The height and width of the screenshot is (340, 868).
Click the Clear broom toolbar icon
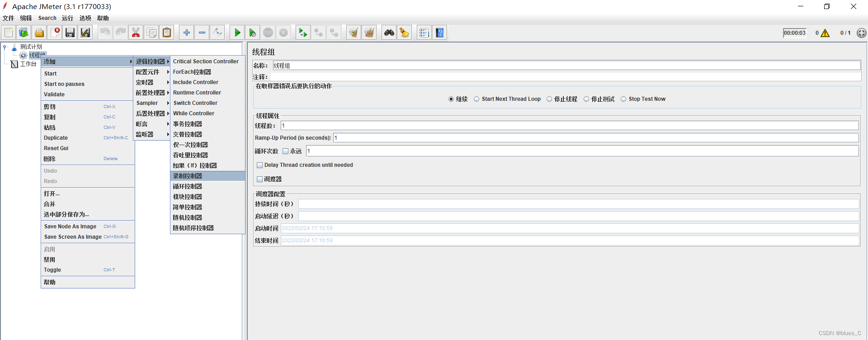tap(354, 33)
